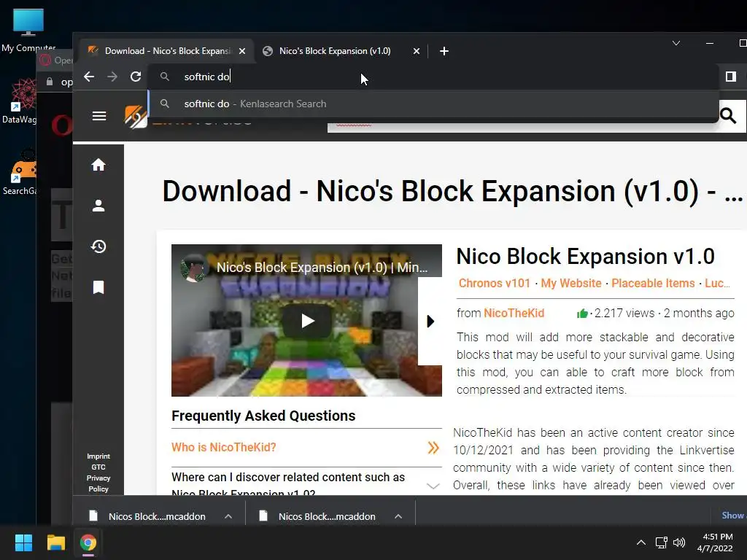This screenshot has width=747, height=560.
Task: Open the Privacy Policy link in the sidebar
Action: [x=98, y=483]
